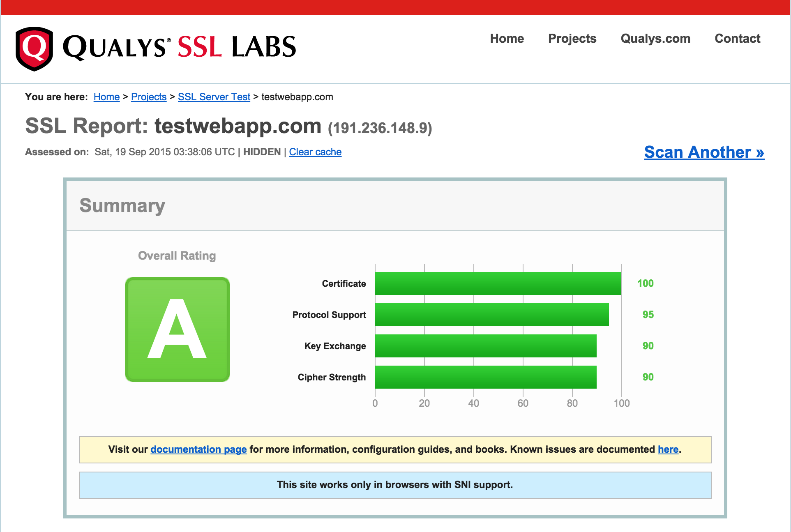Image resolution: width=791 pixels, height=532 pixels.
Task: Click the Qualys shield logo icon
Action: click(34, 48)
